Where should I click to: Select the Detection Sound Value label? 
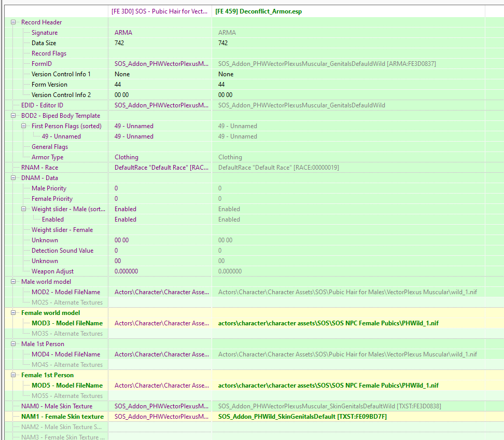tap(62, 251)
